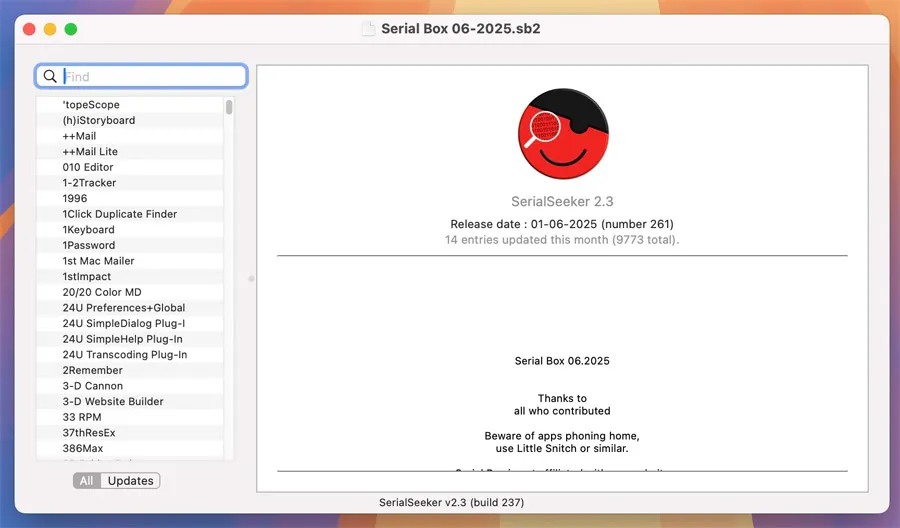Image resolution: width=900 pixels, height=528 pixels.
Task: Choose 20/20 Color MD entry
Action: pyautogui.click(x=102, y=292)
